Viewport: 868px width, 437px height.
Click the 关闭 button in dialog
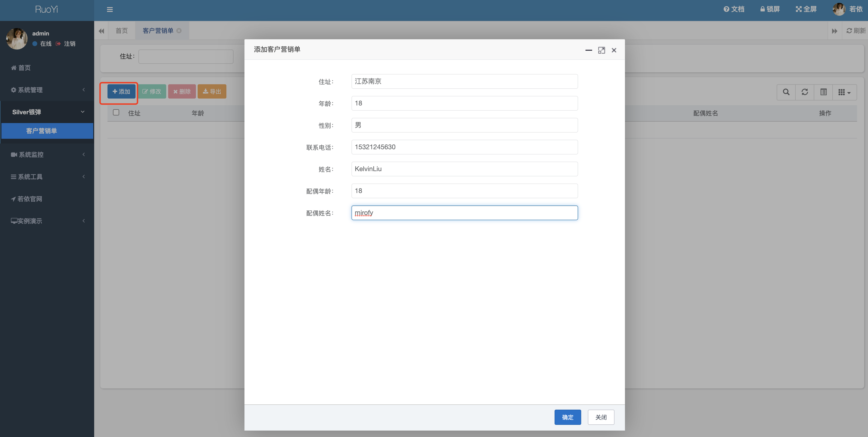(x=601, y=417)
